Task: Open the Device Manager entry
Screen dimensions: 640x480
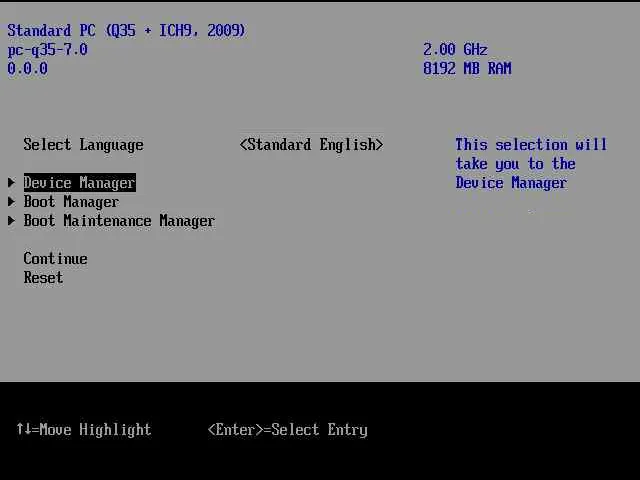Action: (x=80, y=182)
